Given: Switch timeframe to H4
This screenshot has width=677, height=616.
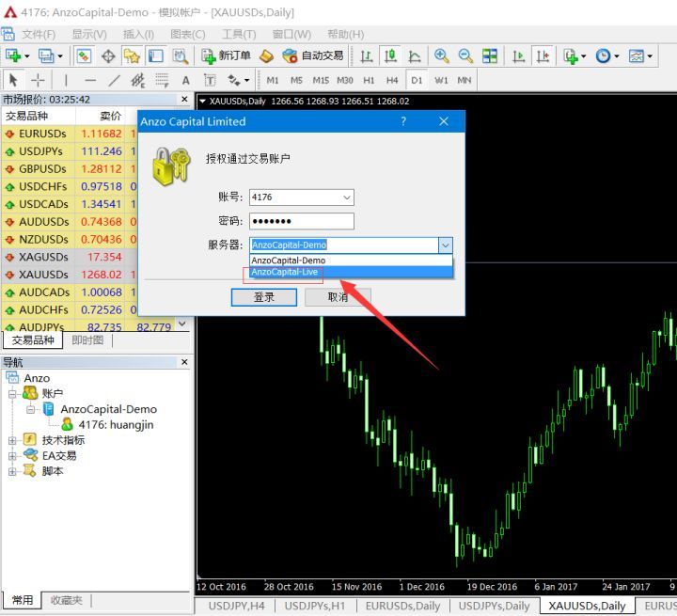Looking at the screenshot, I should point(392,80).
